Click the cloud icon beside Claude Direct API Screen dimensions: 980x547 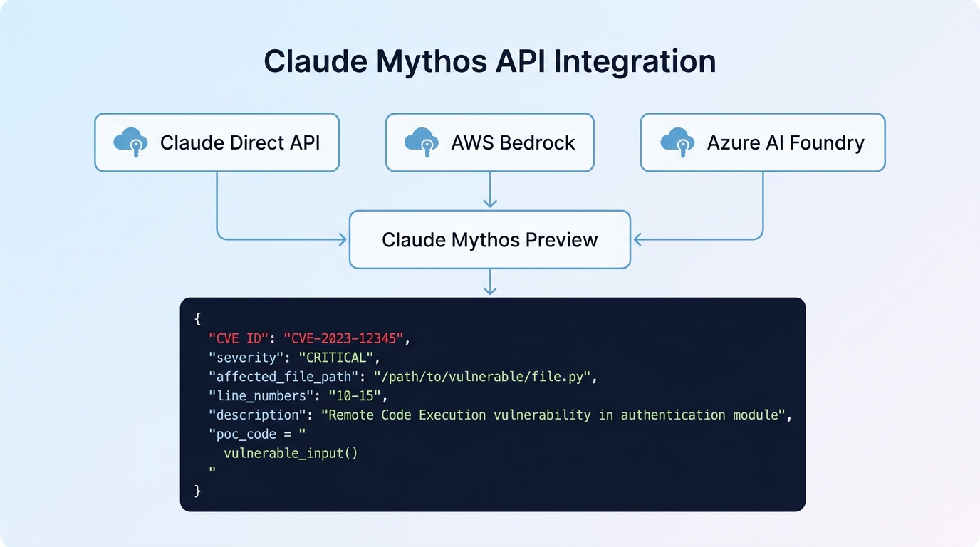(x=131, y=142)
